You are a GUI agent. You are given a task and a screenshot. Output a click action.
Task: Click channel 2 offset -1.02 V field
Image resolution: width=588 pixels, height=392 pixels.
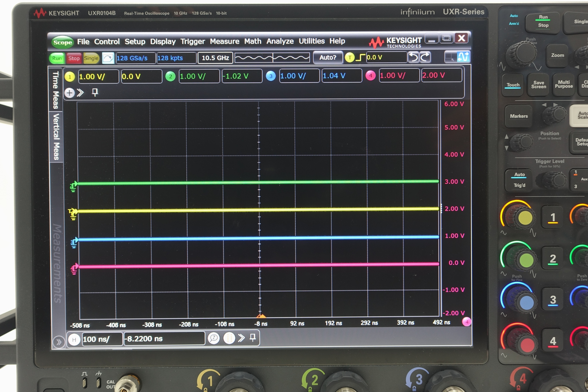(242, 76)
